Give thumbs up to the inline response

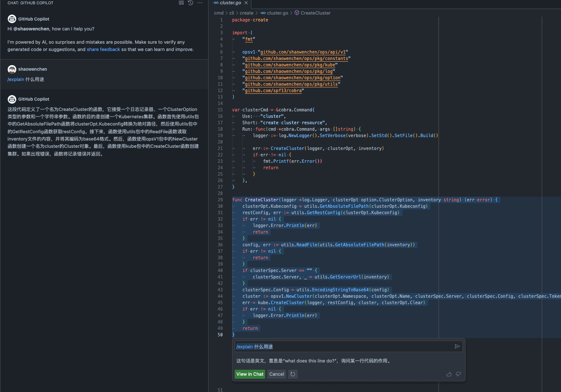[449, 374]
